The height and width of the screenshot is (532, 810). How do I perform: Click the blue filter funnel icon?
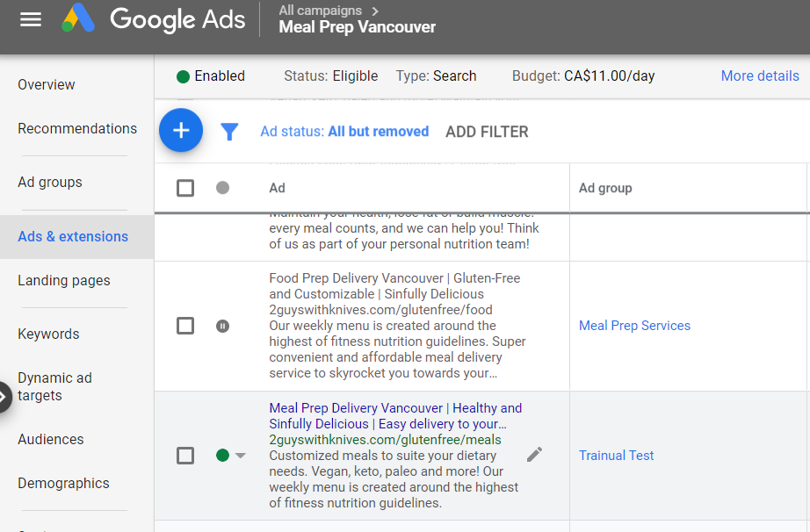[229, 132]
